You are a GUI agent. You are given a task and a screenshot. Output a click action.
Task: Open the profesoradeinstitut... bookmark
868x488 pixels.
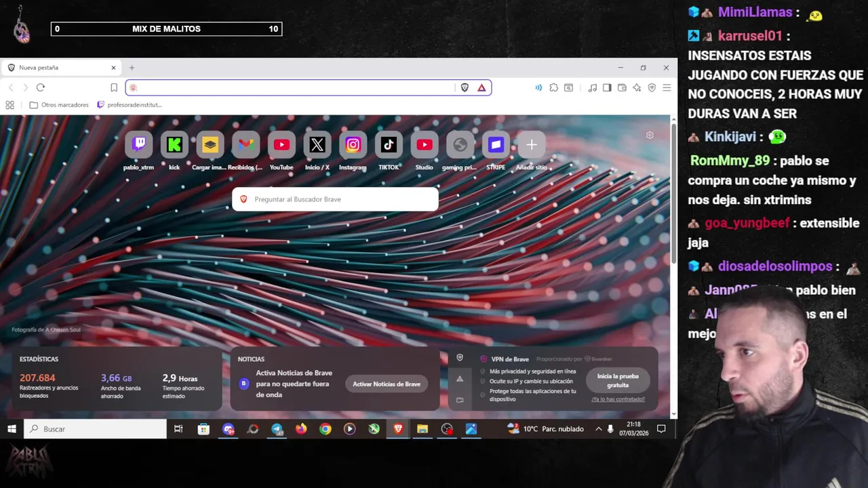click(x=130, y=105)
